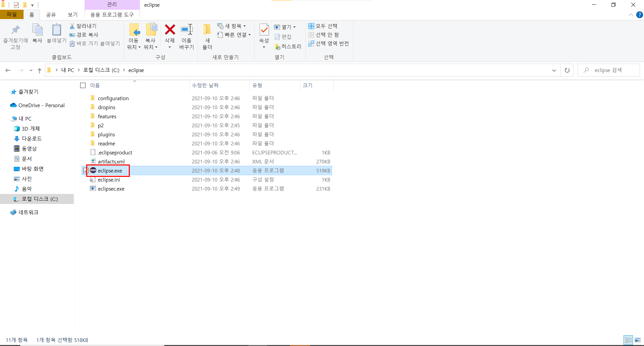The image size is (644, 346).
Task: Create a New folder (새 폴더)
Action: pyautogui.click(x=207, y=37)
